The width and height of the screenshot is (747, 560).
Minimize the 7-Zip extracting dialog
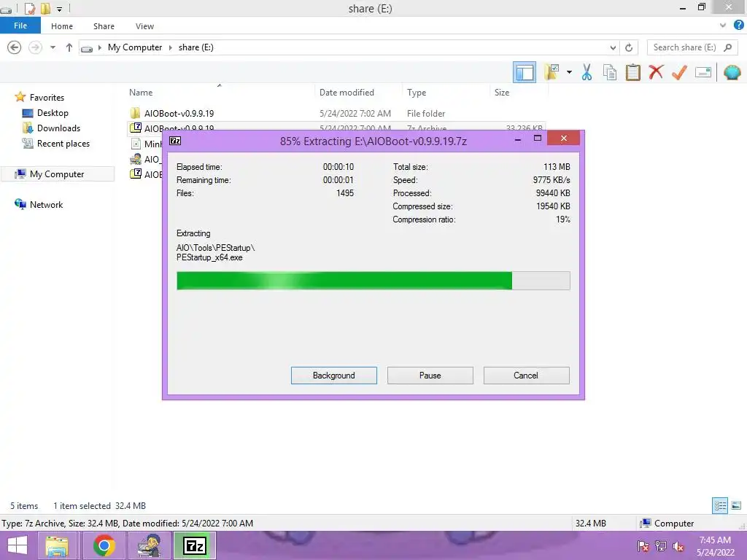click(518, 139)
